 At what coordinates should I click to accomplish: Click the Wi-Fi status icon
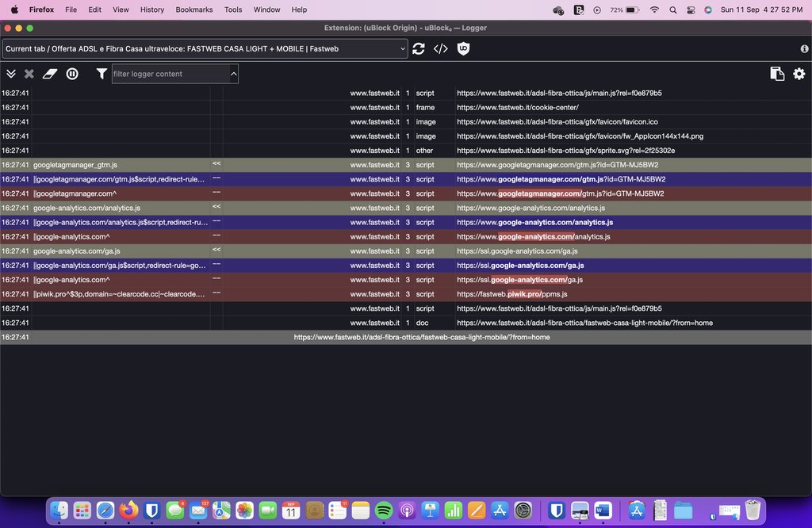coord(654,10)
